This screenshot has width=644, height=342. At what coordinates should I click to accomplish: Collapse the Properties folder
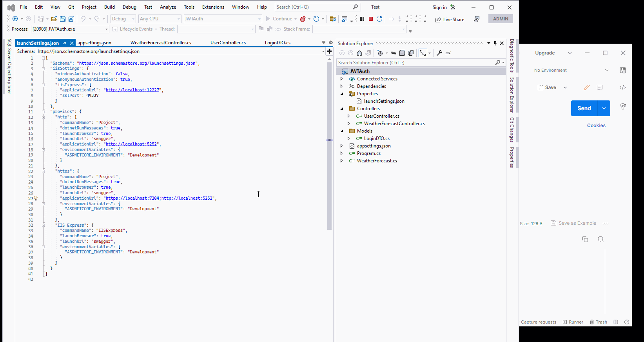[x=342, y=94]
